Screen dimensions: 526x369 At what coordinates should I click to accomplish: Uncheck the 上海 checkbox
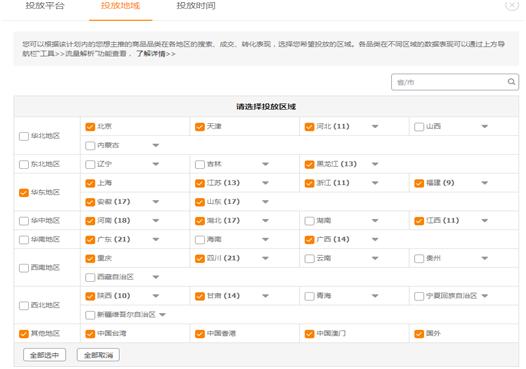[x=90, y=183]
